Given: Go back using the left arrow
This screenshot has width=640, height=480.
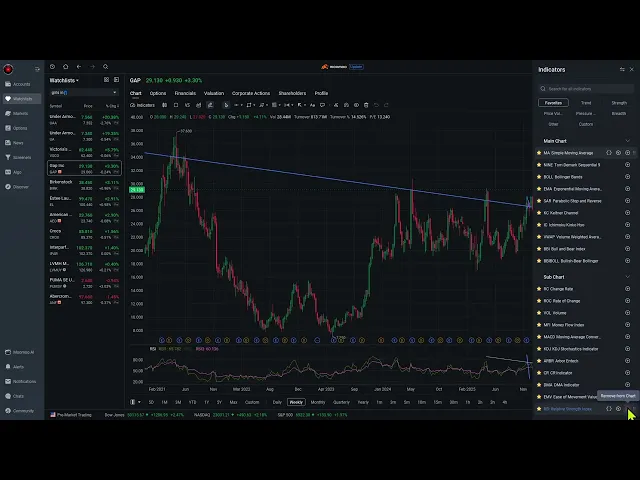Looking at the screenshot, I should [79, 67].
